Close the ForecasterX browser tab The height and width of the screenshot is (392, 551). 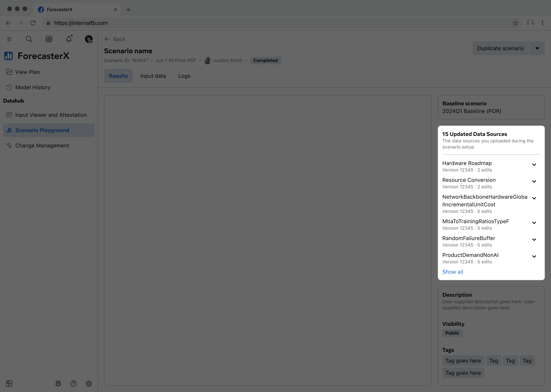[116, 10]
